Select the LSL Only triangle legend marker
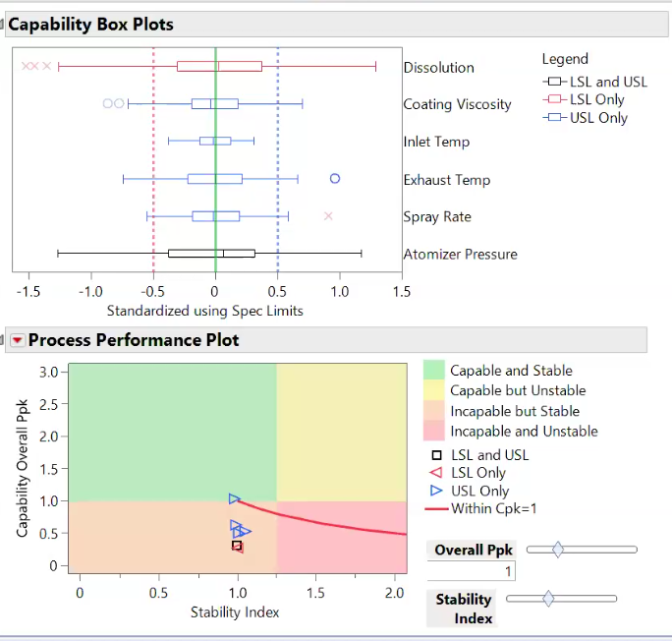Viewport: 672px width, 641px height. pos(436,473)
